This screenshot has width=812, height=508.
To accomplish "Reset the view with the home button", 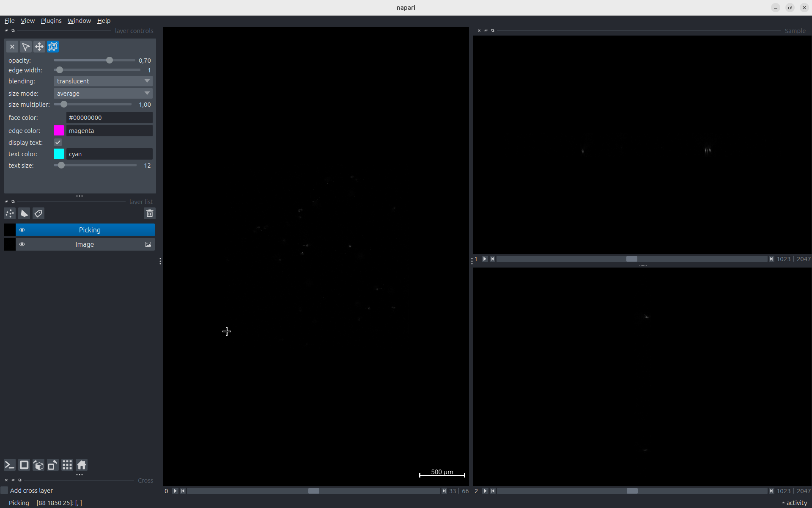I will (82, 465).
